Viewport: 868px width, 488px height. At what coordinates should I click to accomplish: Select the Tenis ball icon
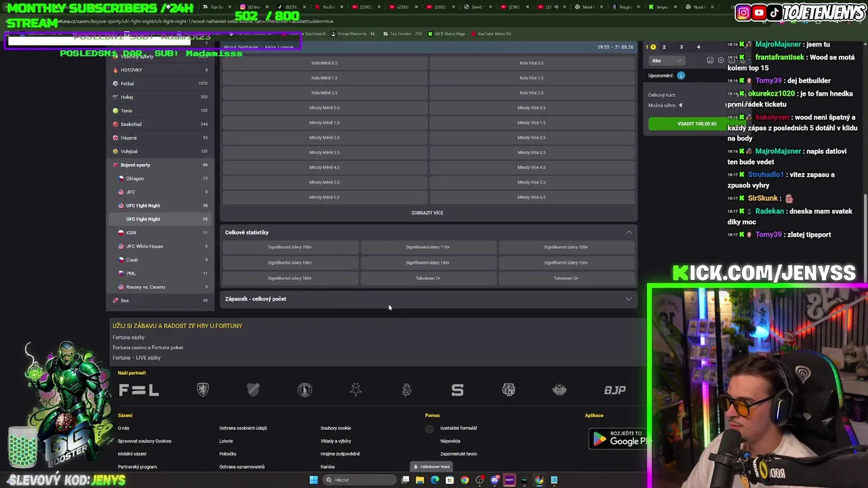(115, 110)
